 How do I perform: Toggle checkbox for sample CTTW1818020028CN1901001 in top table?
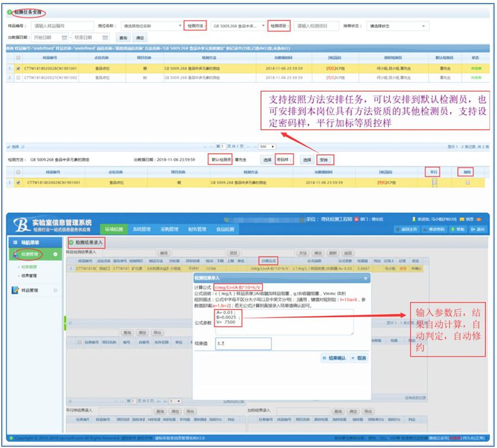(x=18, y=69)
